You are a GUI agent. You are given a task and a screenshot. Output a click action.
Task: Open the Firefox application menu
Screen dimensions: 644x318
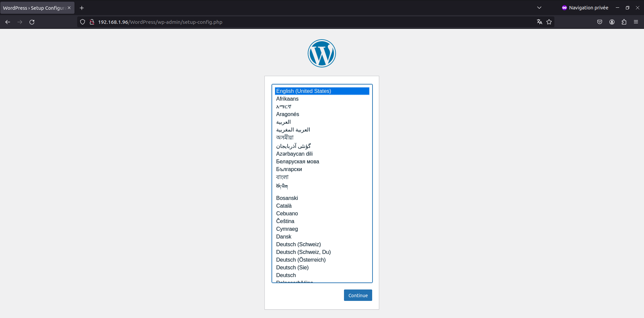[x=636, y=22]
